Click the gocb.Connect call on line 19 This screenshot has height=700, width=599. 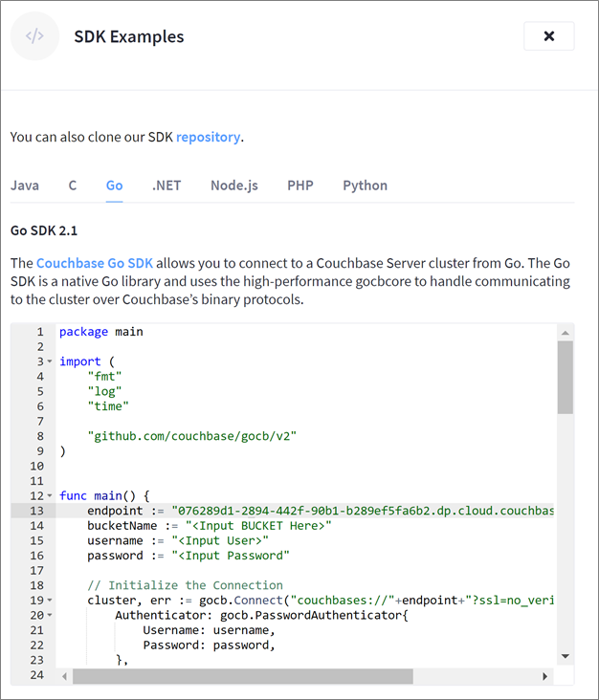click(241, 600)
